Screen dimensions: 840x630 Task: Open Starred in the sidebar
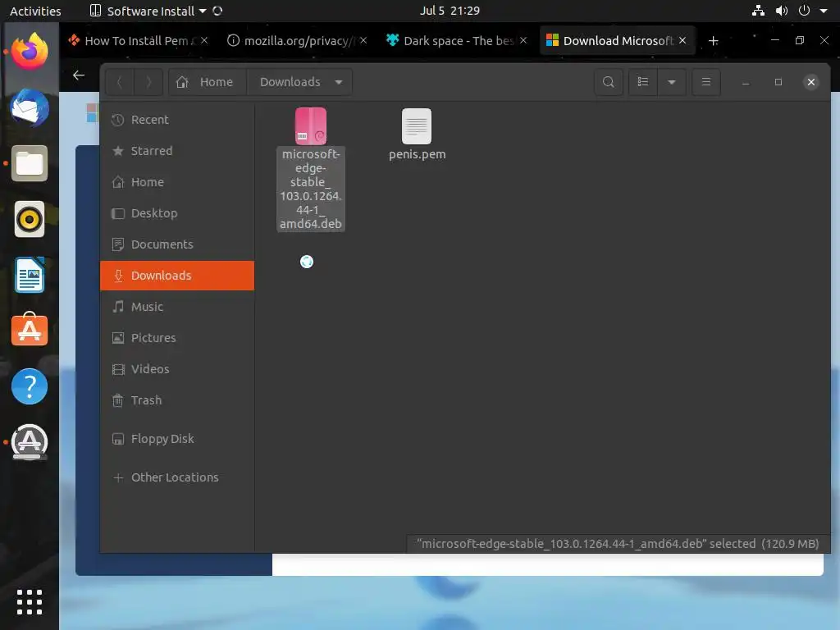[x=177, y=151]
